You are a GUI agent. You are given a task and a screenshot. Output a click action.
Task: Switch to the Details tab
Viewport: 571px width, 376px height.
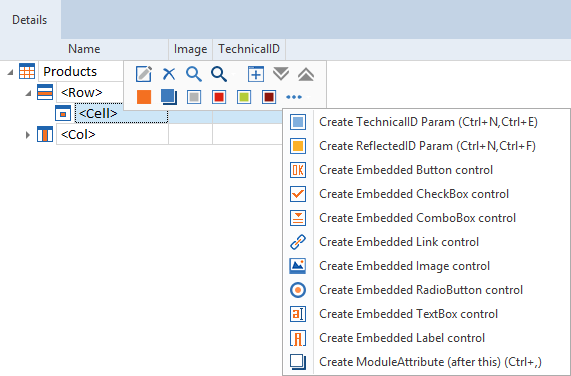click(30, 20)
